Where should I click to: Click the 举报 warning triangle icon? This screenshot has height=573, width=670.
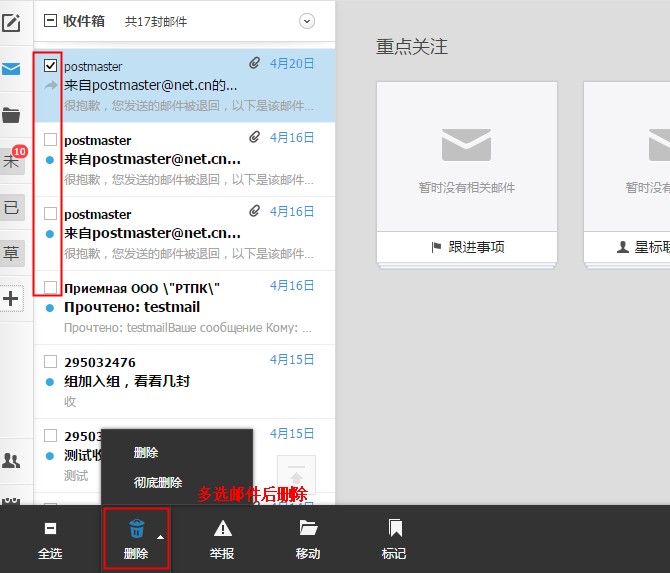click(222, 529)
